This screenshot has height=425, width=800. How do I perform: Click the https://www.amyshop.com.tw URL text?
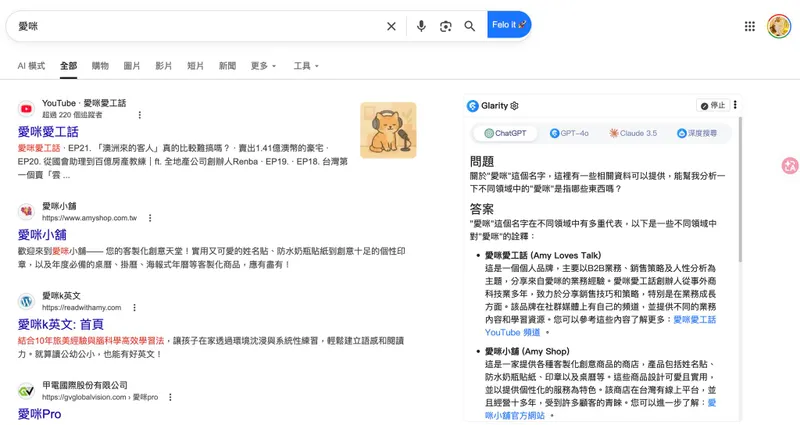click(89, 218)
